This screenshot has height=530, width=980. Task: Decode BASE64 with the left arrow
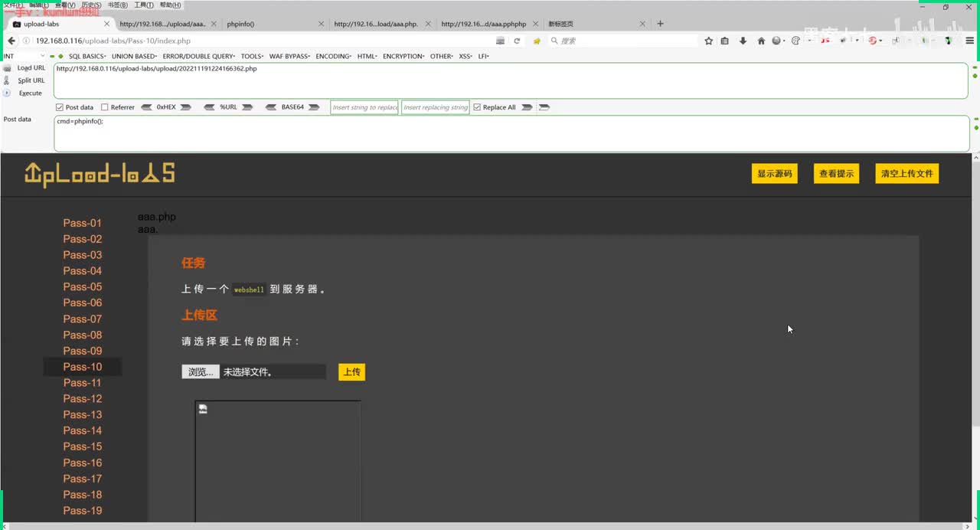pos(271,107)
